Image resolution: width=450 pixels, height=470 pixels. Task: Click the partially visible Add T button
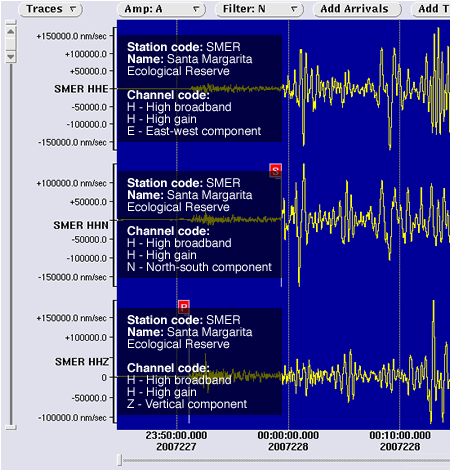431,9
